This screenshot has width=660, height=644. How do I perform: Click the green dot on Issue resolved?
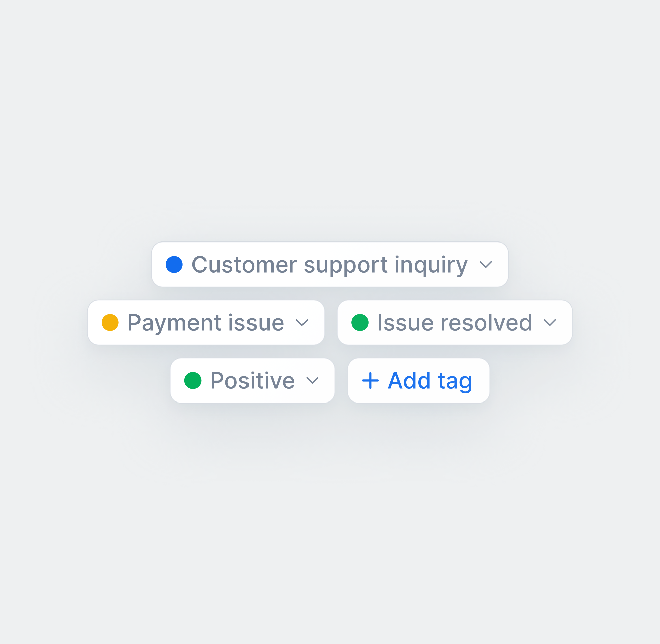(360, 322)
